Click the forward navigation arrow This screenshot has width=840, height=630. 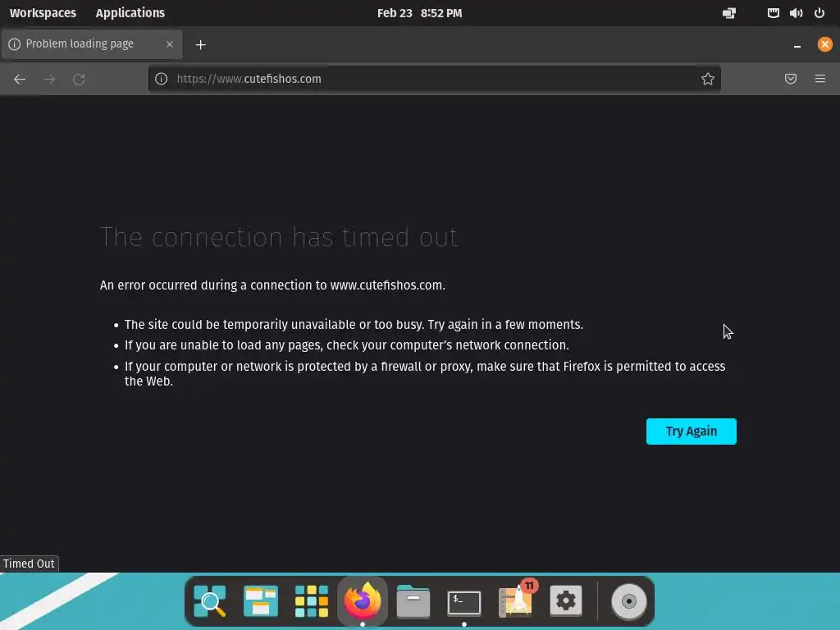click(x=49, y=80)
